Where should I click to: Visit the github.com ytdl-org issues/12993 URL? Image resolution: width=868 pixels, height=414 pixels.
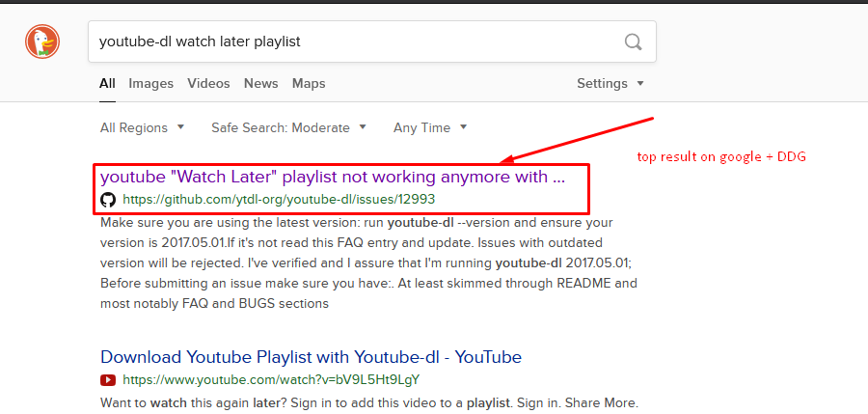(x=279, y=200)
